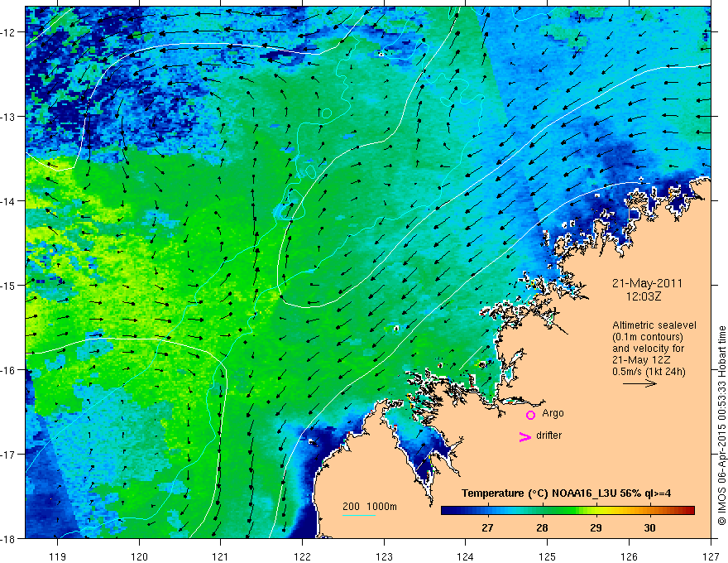Viewport: 728px width, 563px height.
Task: Click longitude axis label 124
Action: click(x=466, y=556)
